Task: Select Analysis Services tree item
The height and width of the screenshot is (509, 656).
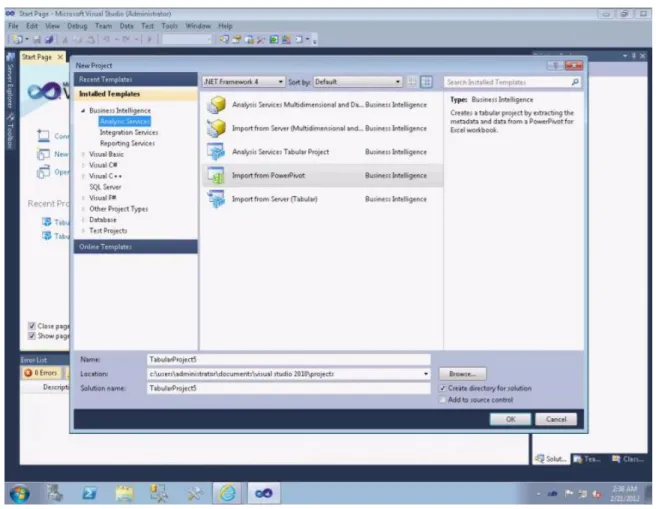Action: pos(125,121)
